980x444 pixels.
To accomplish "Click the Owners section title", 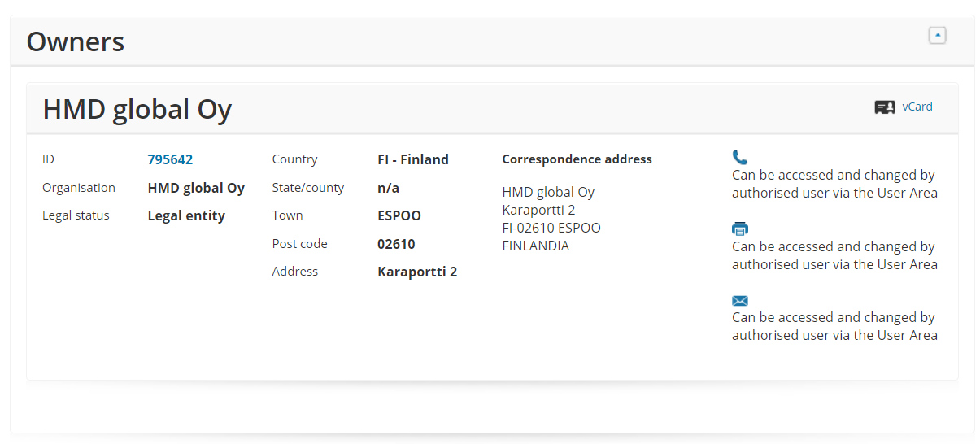I will 76,41.
